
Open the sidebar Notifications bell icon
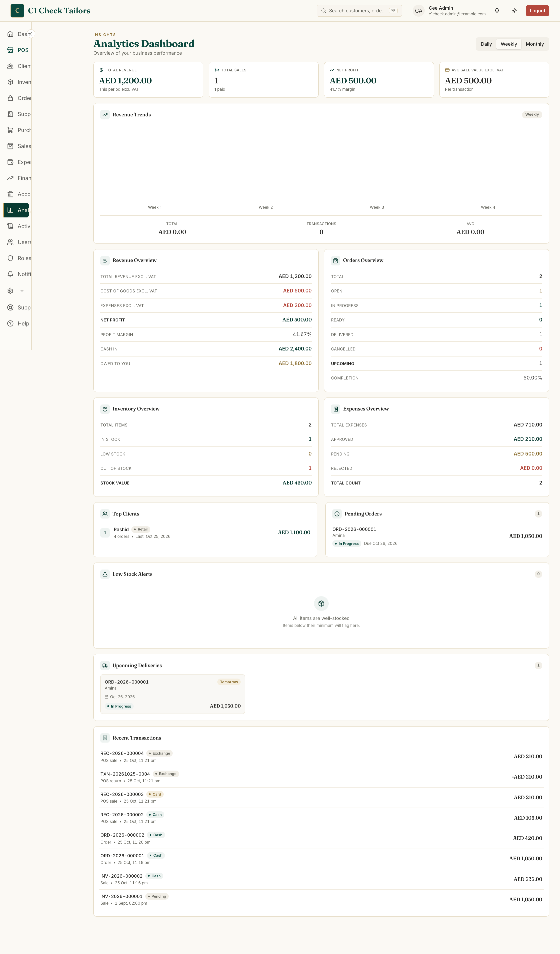tap(10, 274)
